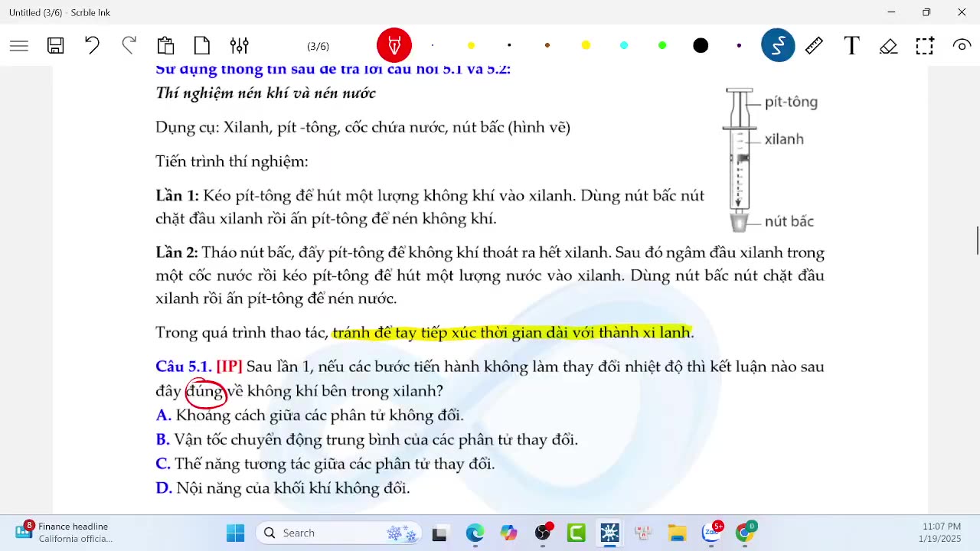
Task: Choose the cyan pen preset
Action: tap(624, 46)
